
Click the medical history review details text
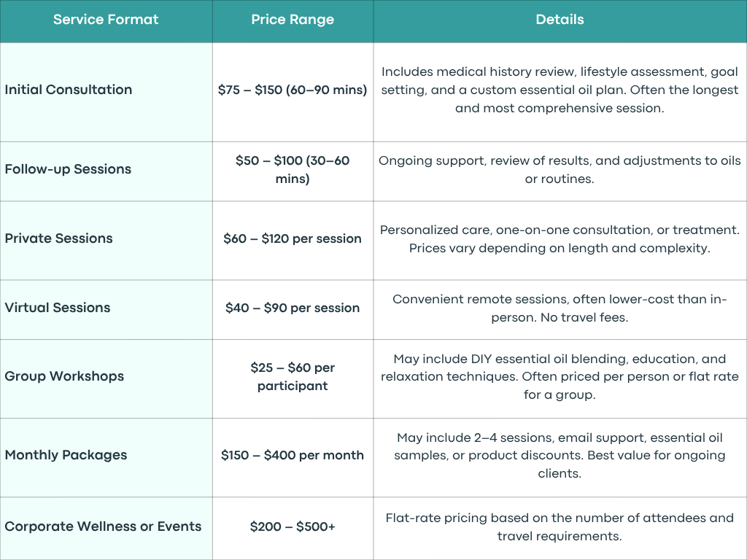[560, 90]
